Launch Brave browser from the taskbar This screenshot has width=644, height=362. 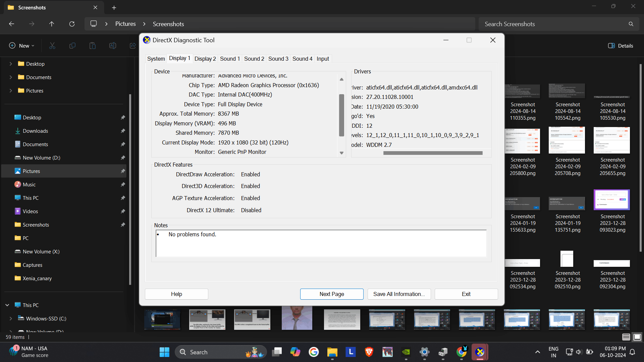coord(369,352)
